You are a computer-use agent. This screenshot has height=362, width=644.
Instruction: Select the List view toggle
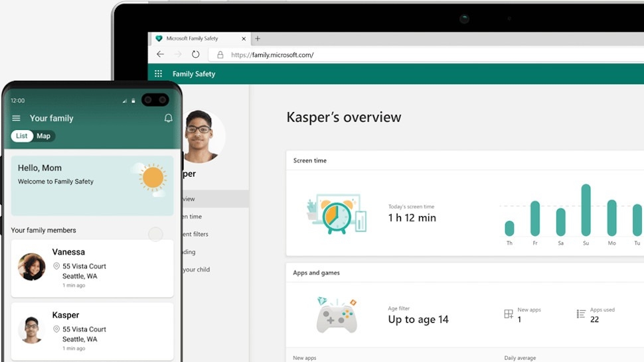coord(22,136)
